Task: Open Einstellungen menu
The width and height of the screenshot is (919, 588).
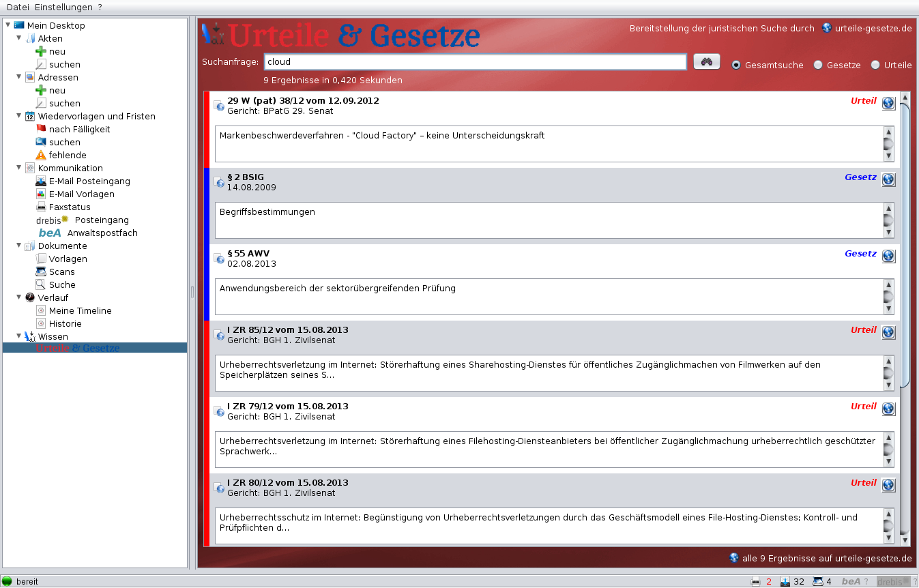Action: tap(63, 7)
